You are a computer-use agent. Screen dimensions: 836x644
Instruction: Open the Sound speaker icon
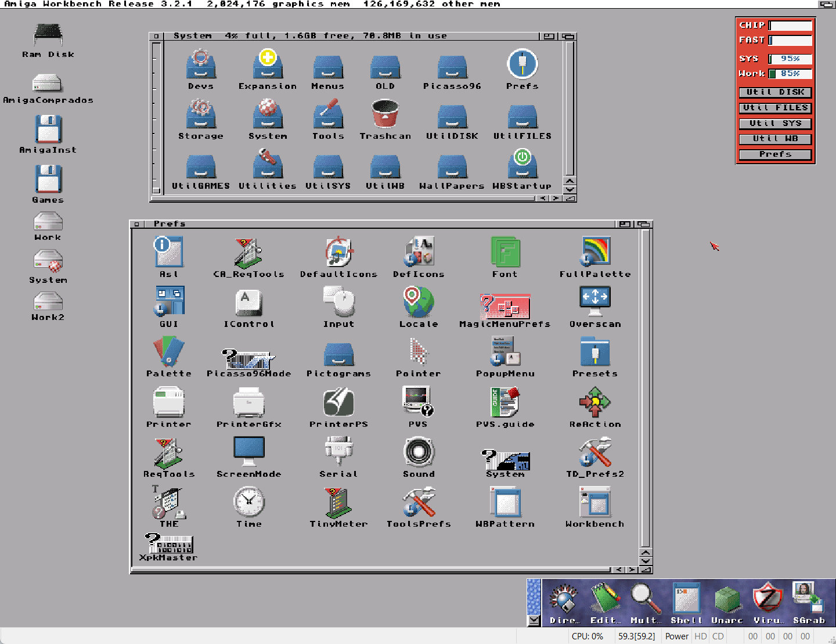pos(419,452)
